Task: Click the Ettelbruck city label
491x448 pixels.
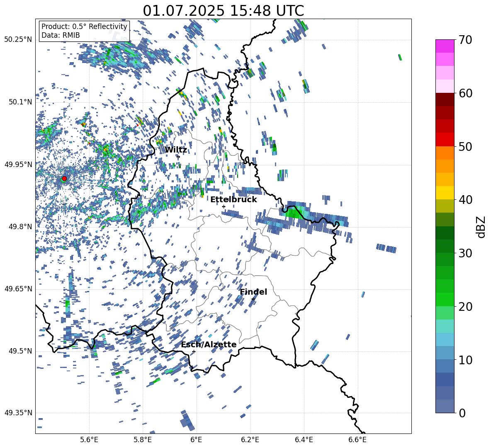Action: pos(233,200)
